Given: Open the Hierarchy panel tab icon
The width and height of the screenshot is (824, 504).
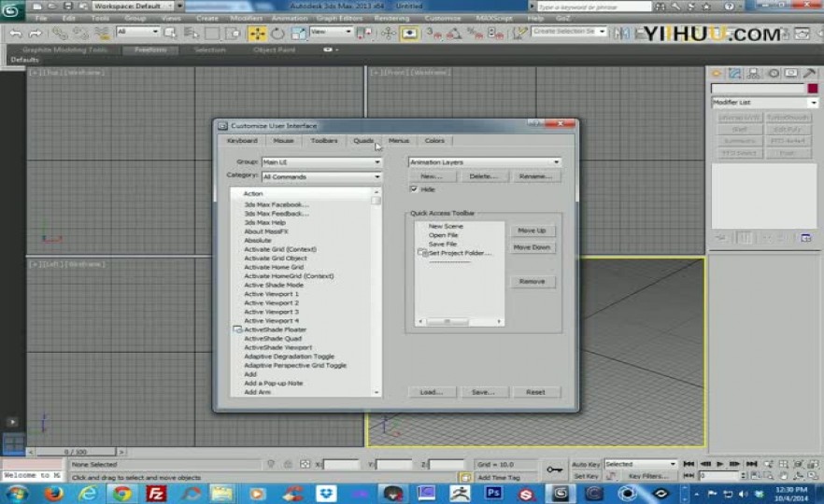Looking at the screenshot, I should click(x=753, y=74).
